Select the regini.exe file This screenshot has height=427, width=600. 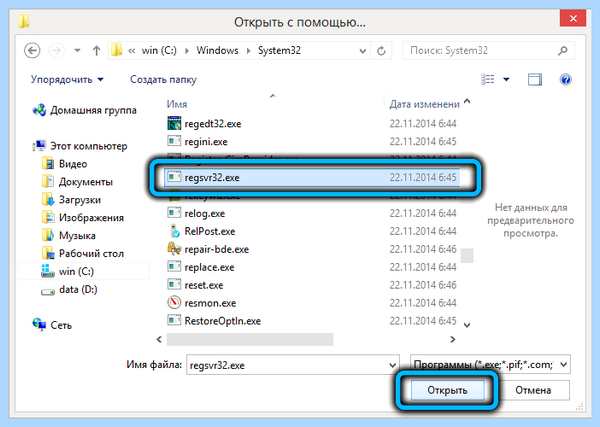click(312, 142)
